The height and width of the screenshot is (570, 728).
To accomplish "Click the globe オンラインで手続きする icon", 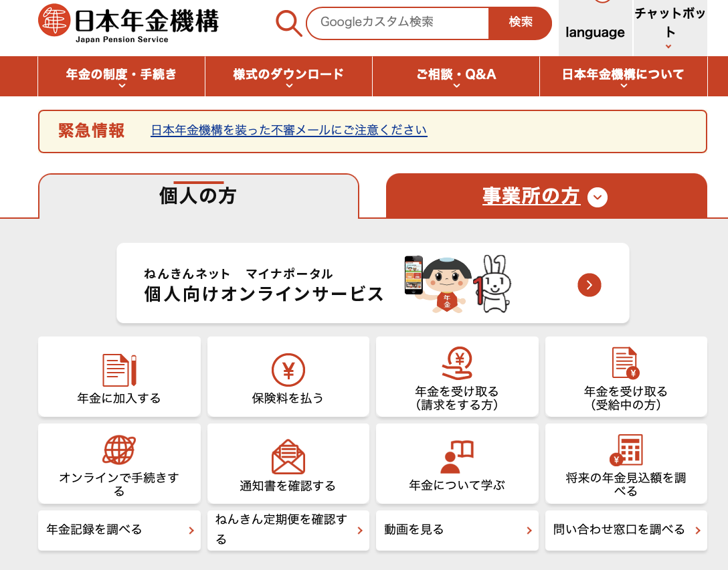I will tap(119, 450).
